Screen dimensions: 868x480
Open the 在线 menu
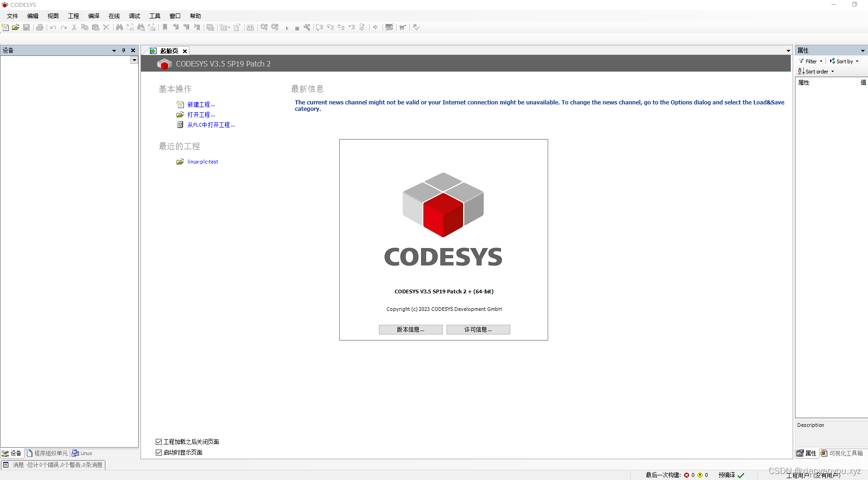click(114, 16)
